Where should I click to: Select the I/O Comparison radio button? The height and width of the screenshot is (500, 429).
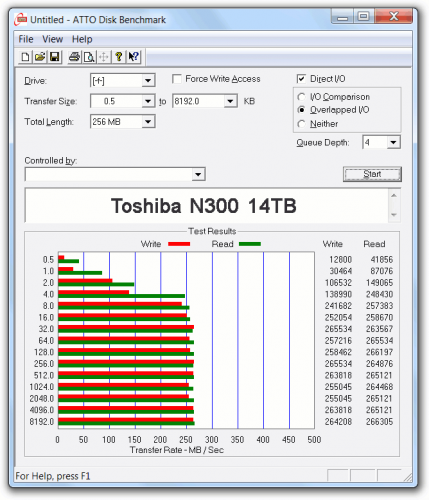click(302, 97)
